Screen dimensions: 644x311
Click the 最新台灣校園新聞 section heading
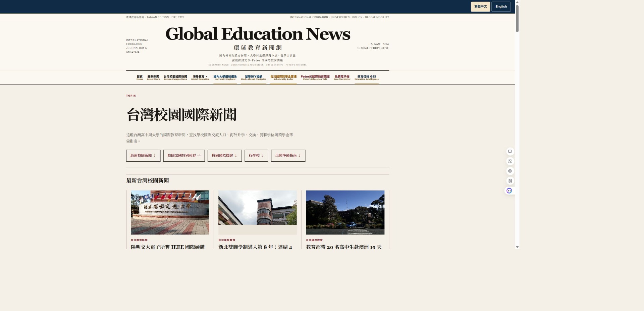[x=148, y=180]
